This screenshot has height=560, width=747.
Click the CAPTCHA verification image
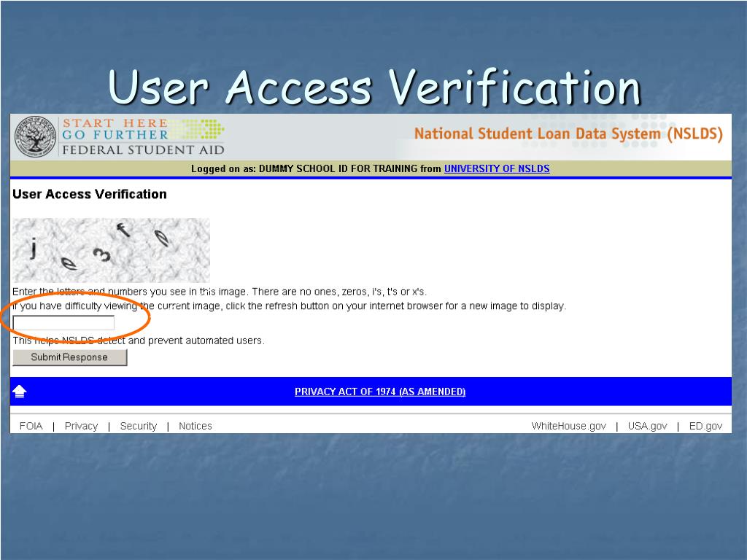click(x=111, y=250)
